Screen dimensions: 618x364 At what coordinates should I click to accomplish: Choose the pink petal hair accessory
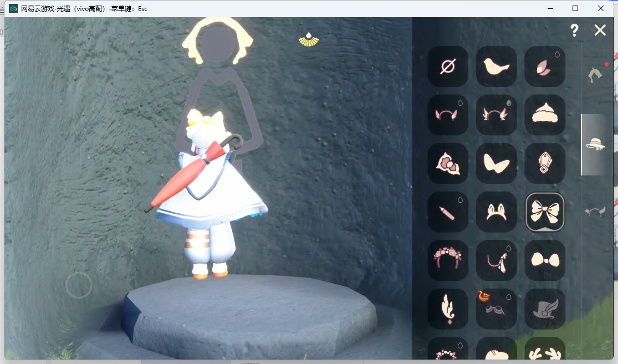point(545,66)
